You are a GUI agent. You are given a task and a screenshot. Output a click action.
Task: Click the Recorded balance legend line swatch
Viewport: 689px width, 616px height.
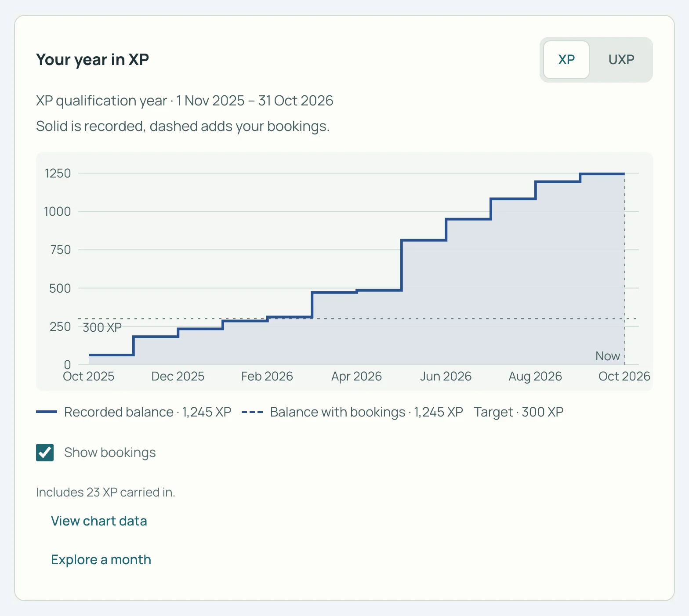47,412
